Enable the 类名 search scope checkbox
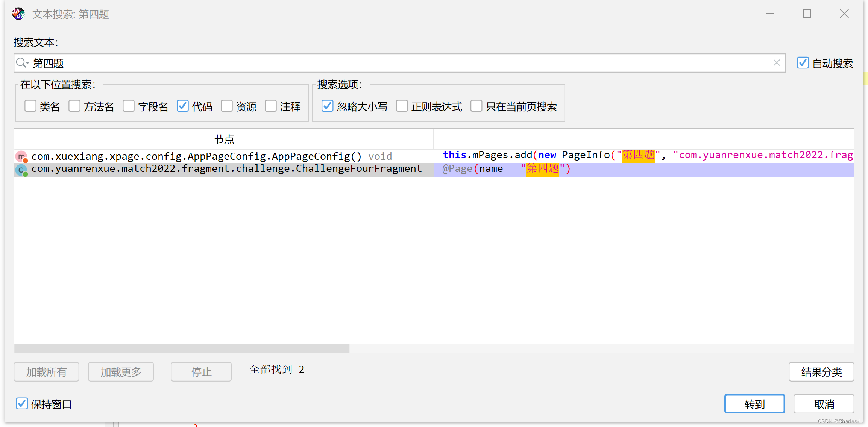The width and height of the screenshot is (868, 427). (x=30, y=106)
